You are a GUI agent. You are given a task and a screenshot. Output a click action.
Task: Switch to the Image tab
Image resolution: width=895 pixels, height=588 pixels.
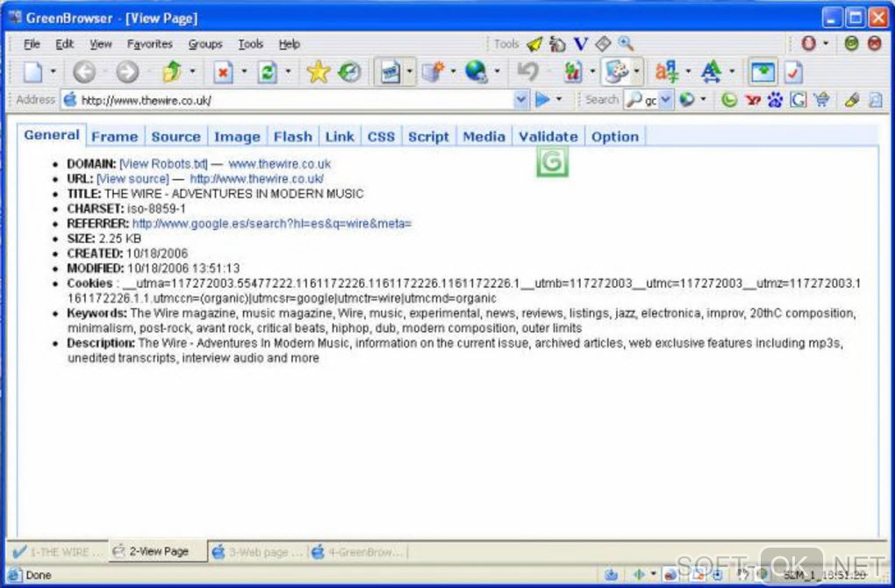click(x=237, y=137)
